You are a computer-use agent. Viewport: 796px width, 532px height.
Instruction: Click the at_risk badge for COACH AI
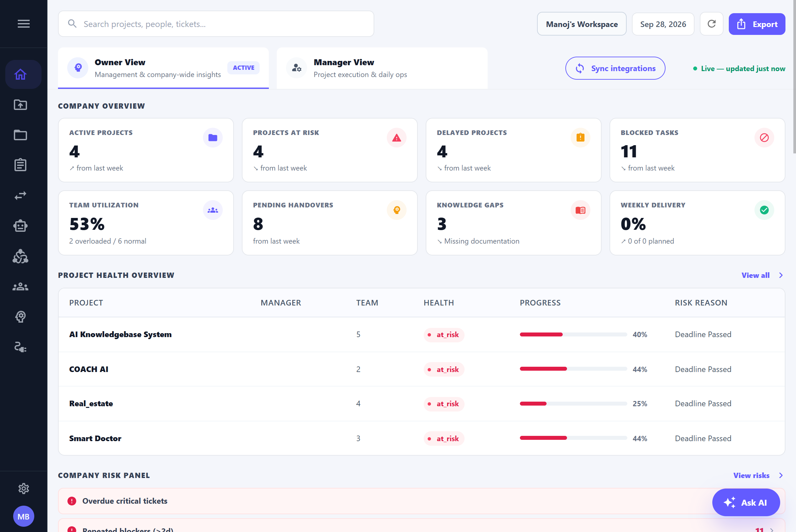coord(443,369)
